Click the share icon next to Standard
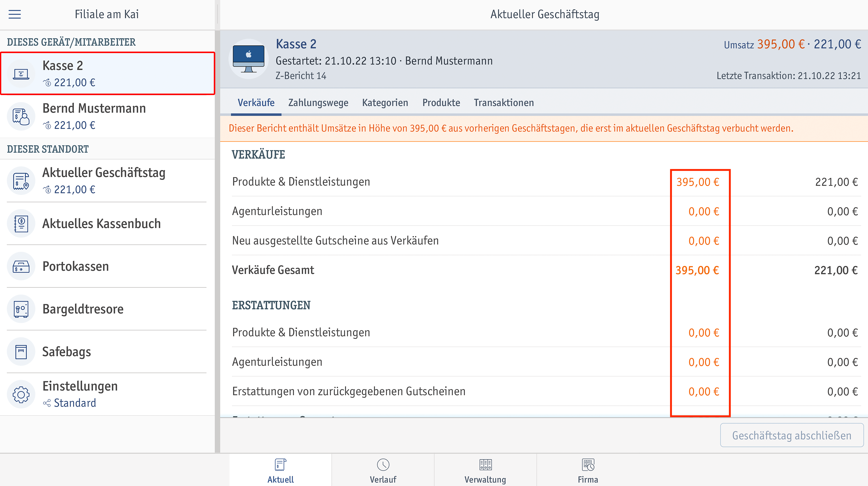The height and width of the screenshot is (486, 868). point(47,403)
